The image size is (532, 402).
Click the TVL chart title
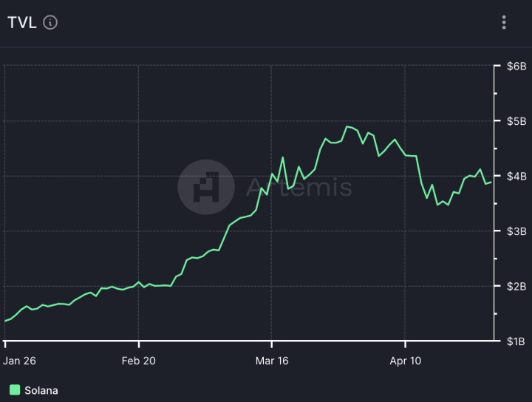[x=21, y=23]
